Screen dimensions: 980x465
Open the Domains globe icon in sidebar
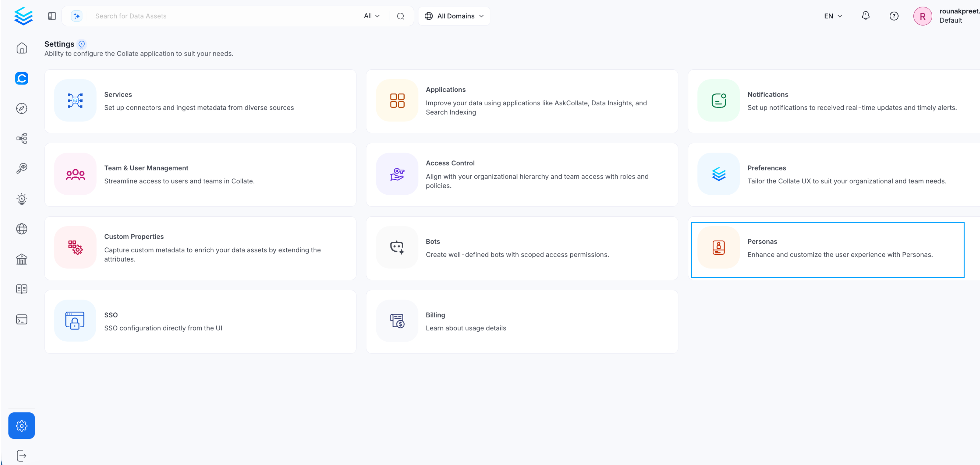click(x=22, y=229)
